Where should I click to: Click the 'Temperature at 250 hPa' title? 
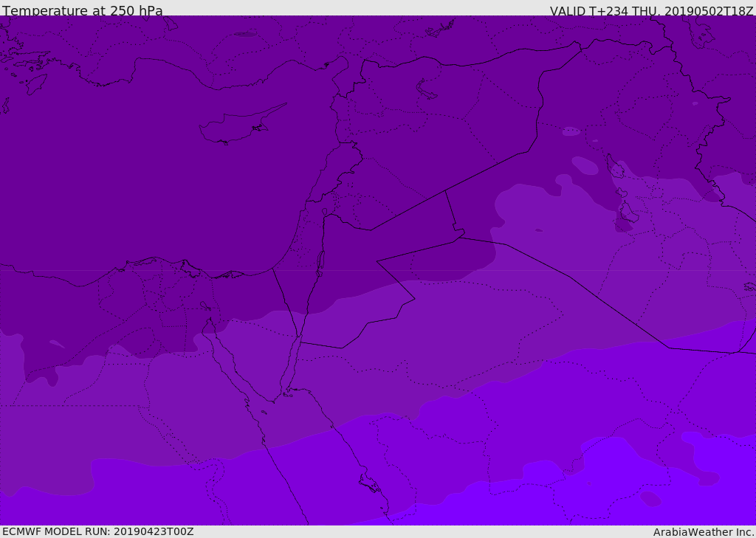[83, 10]
